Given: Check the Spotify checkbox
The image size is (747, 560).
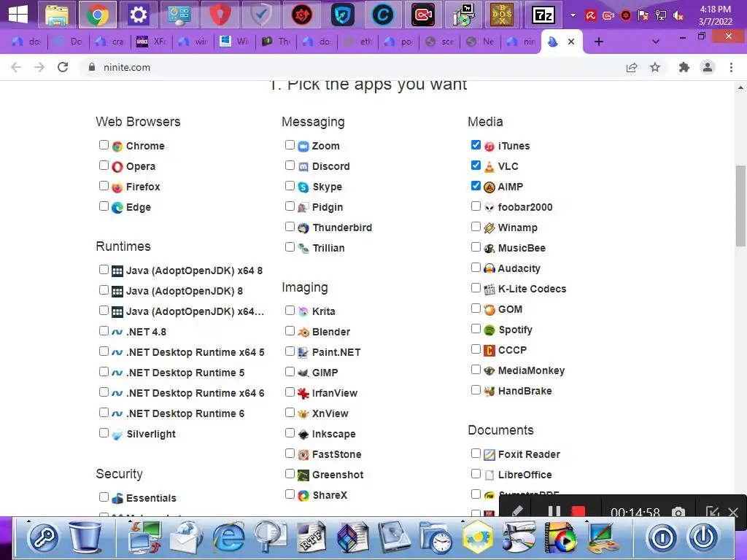Looking at the screenshot, I should (x=476, y=329).
